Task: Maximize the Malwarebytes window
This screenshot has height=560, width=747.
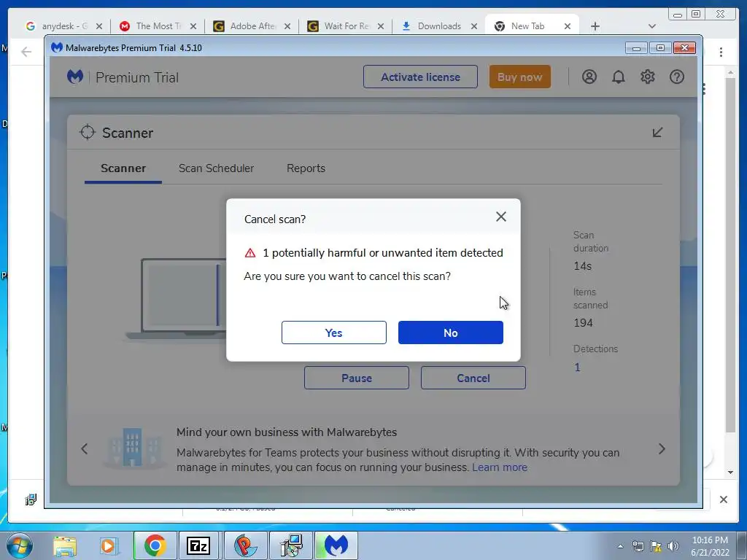Action: 660,47
